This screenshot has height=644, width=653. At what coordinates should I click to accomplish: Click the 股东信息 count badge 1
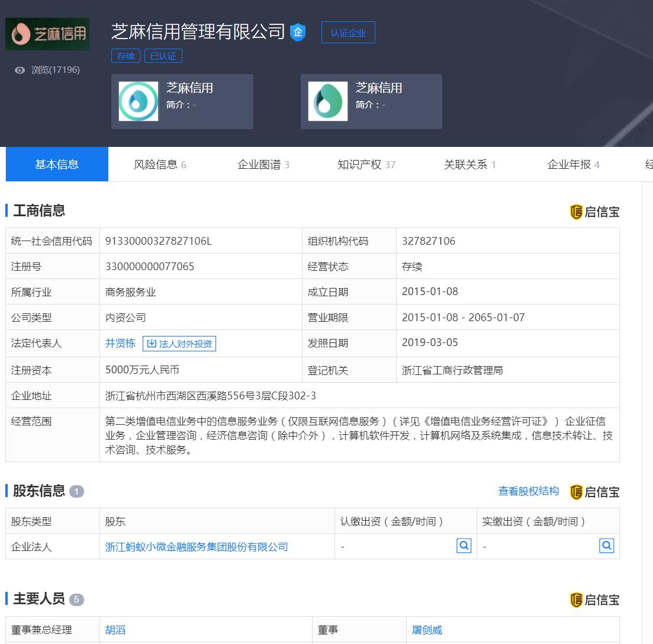pos(76,492)
